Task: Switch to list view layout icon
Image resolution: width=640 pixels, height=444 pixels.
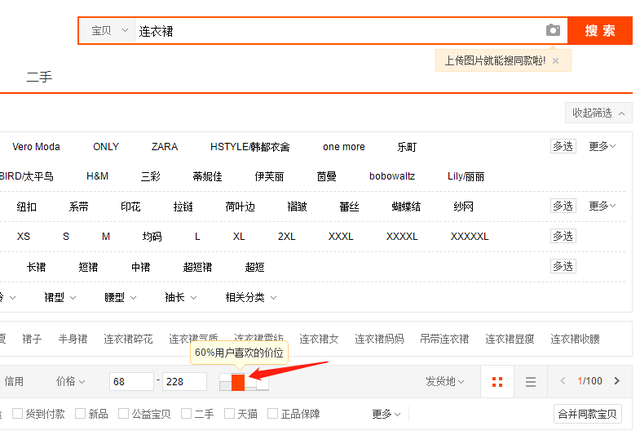Action: tap(530, 382)
